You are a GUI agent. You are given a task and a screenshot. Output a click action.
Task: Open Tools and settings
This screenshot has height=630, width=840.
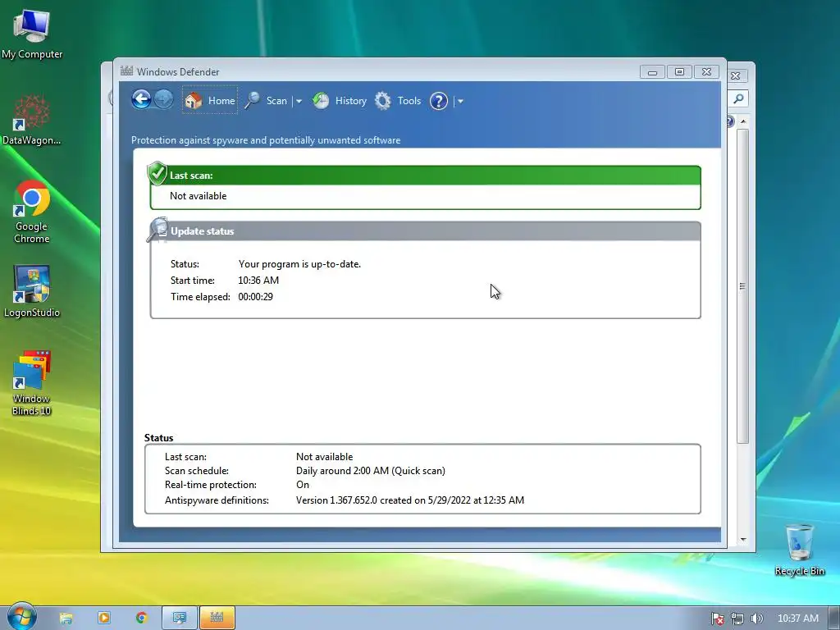tap(398, 100)
